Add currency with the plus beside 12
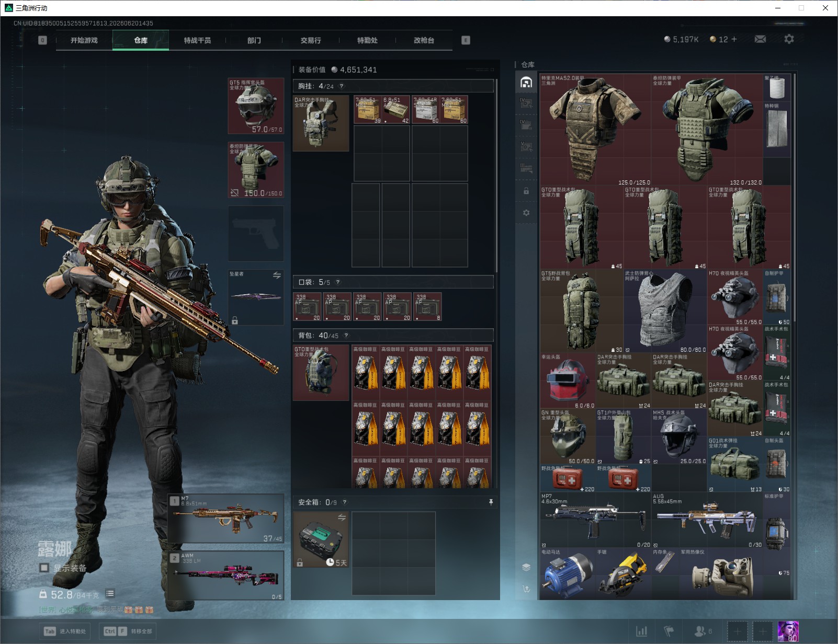This screenshot has width=838, height=644. click(734, 39)
